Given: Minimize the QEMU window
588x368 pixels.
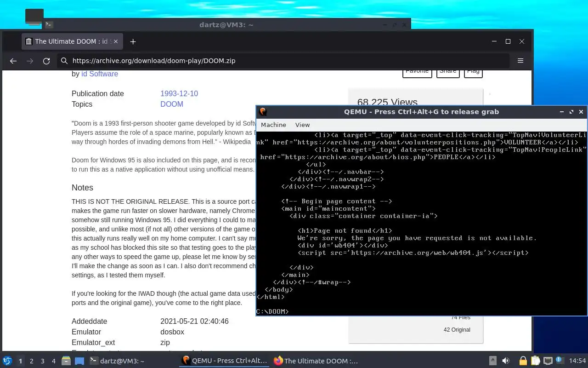Looking at the screenshot, I should (x=561, y=112).
